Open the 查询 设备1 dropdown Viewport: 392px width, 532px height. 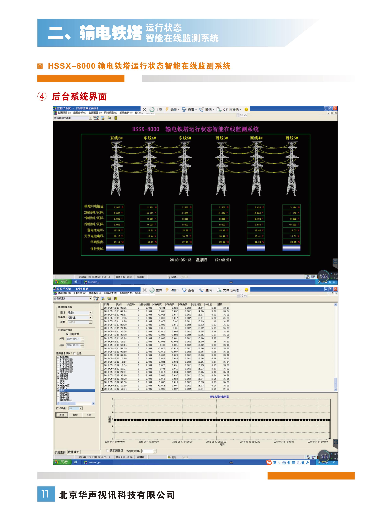coord(90,313)
